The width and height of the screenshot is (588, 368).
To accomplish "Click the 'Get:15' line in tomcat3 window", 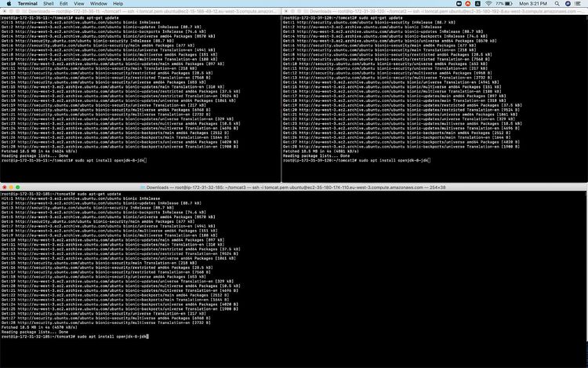I will pos(99,263).
